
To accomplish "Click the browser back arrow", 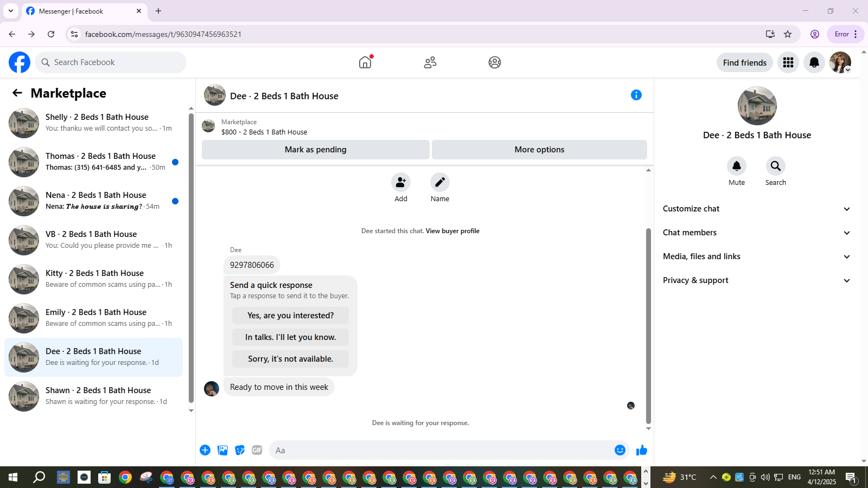I will tap(12, 34).
